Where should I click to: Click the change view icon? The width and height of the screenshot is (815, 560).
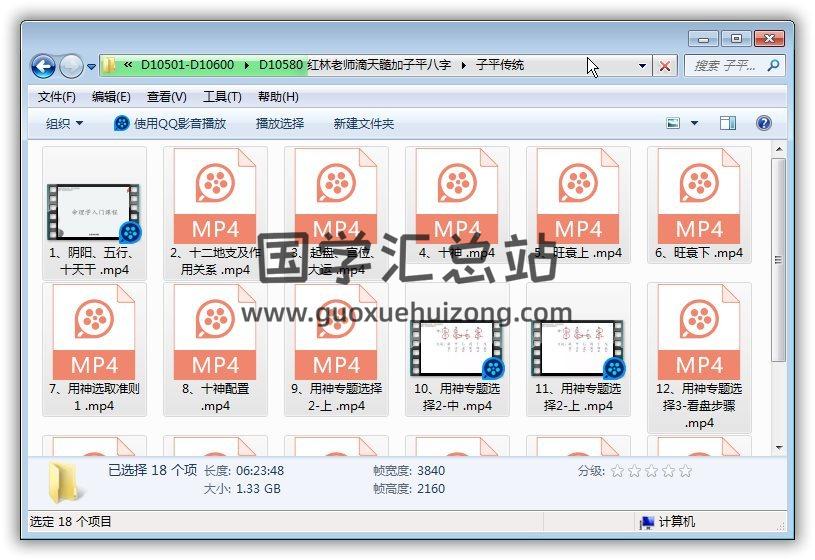[x=675, y=123]
